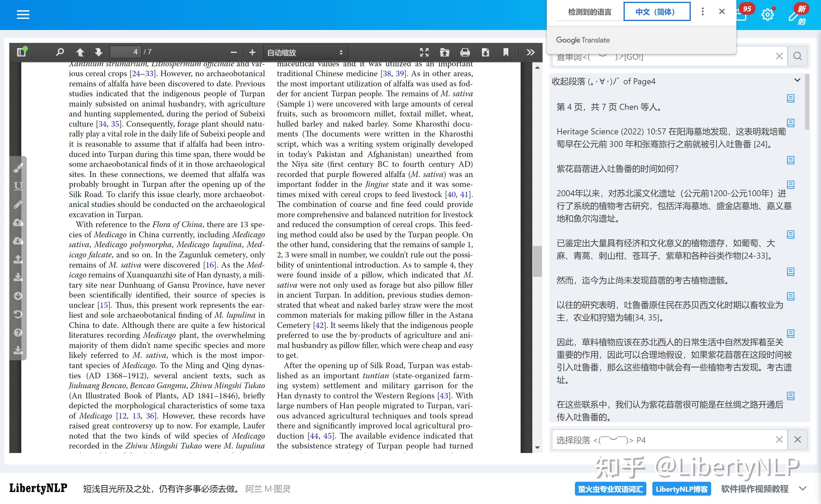This screenshot has width=821, height=504.
Task: Click the note icon beside 已鉴定出大量 paragraph
Action: point(791,235)
